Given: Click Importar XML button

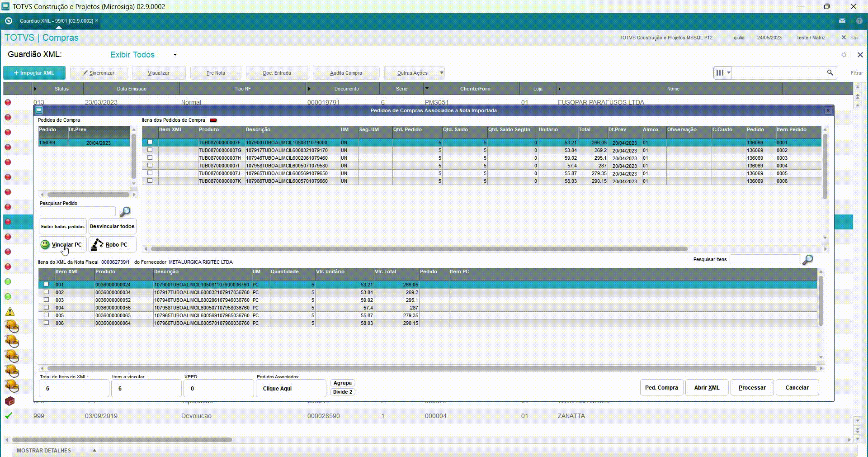Looking at the screenshot, I should 34,73.
